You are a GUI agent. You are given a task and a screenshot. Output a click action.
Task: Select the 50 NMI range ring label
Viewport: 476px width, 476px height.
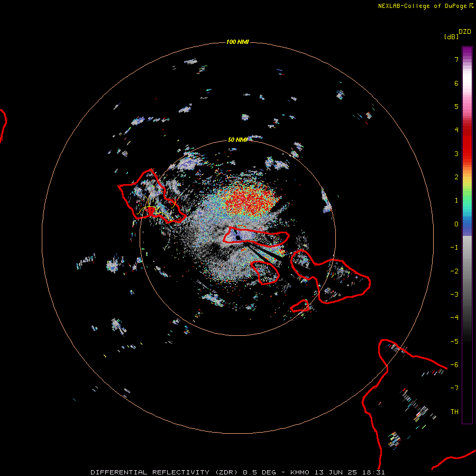pyautogui.click(x=237, y=140)
